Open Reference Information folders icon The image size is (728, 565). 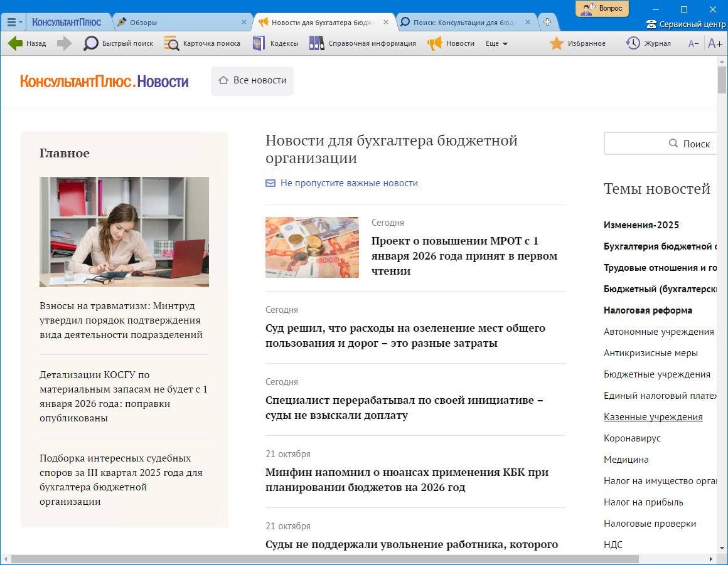coord(317,43)
